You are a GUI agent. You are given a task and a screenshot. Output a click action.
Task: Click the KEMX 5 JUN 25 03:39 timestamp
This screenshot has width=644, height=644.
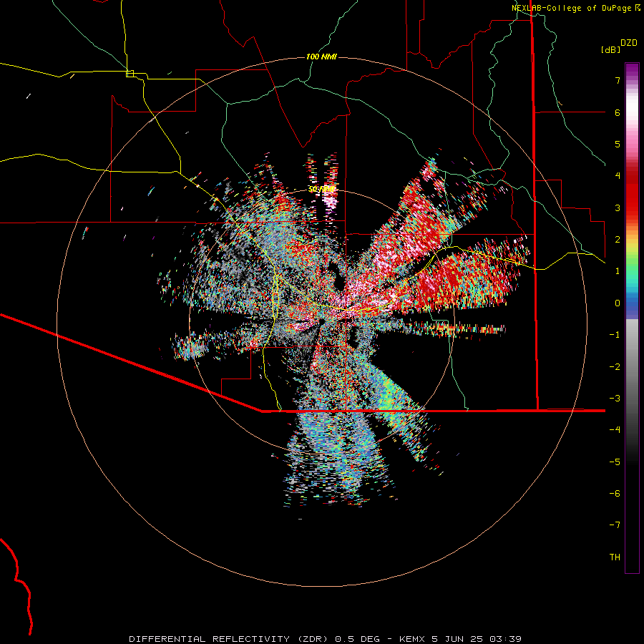(x=460, y=639)
